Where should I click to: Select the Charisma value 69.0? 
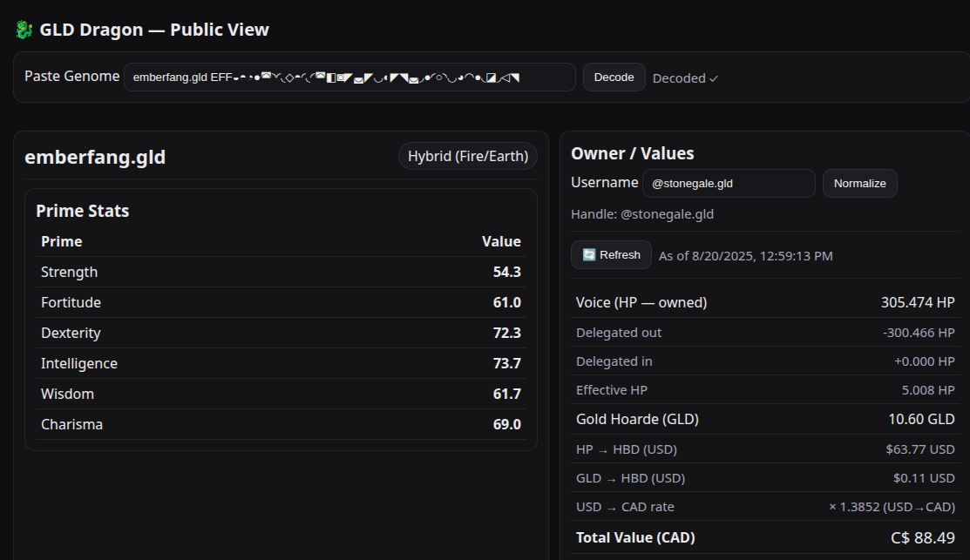pos(506,425)
